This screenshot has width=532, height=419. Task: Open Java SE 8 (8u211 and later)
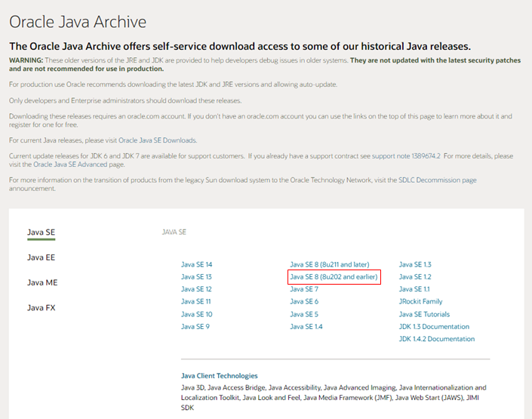pos(330,264)
